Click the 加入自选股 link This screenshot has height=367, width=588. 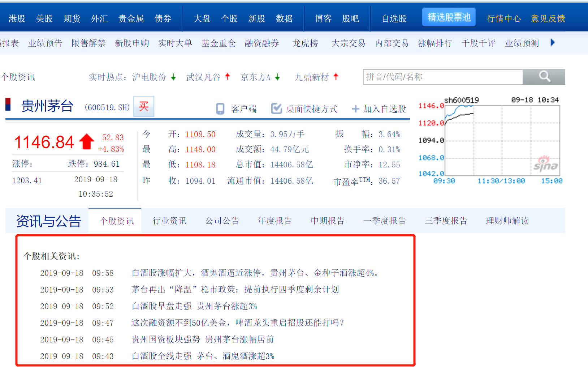pyautogui.click(x=385, y=109)
